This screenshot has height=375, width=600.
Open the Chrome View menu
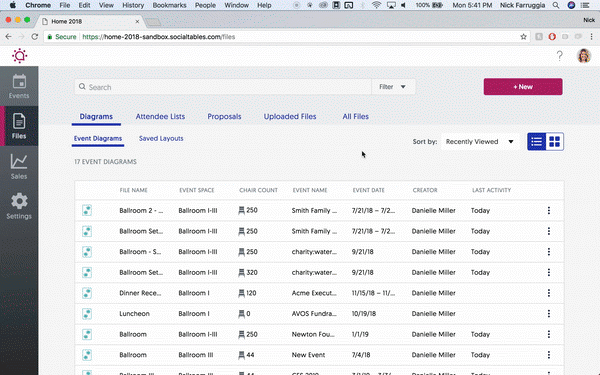106,5
